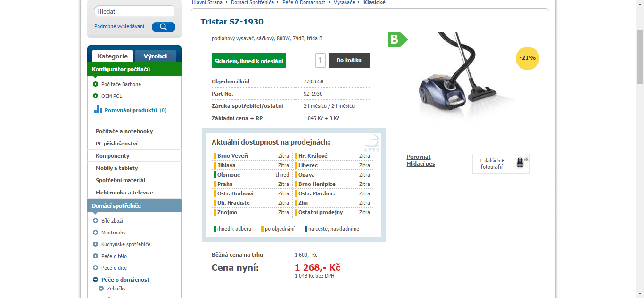Click order code 7702658
Screen dimensions: 644x298
(x=314, y=81)
